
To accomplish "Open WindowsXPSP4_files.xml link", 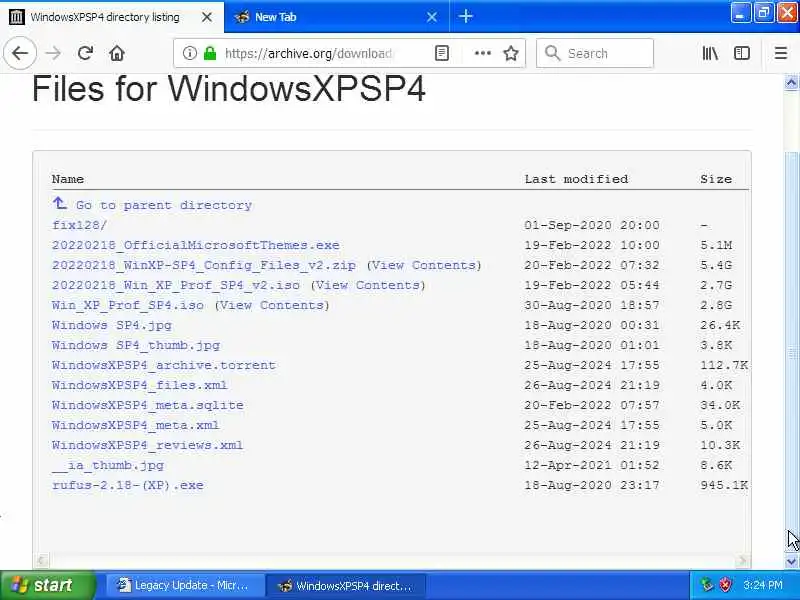I will click(x=140, y=385).
